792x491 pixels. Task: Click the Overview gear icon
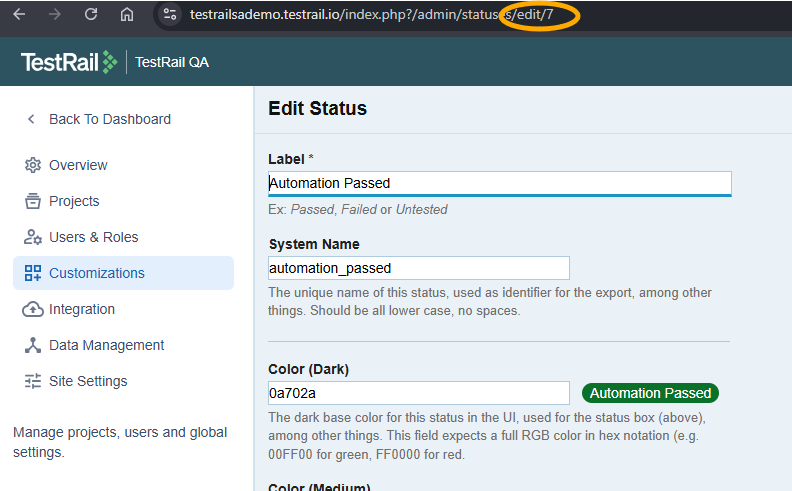[x=32, y=165]
